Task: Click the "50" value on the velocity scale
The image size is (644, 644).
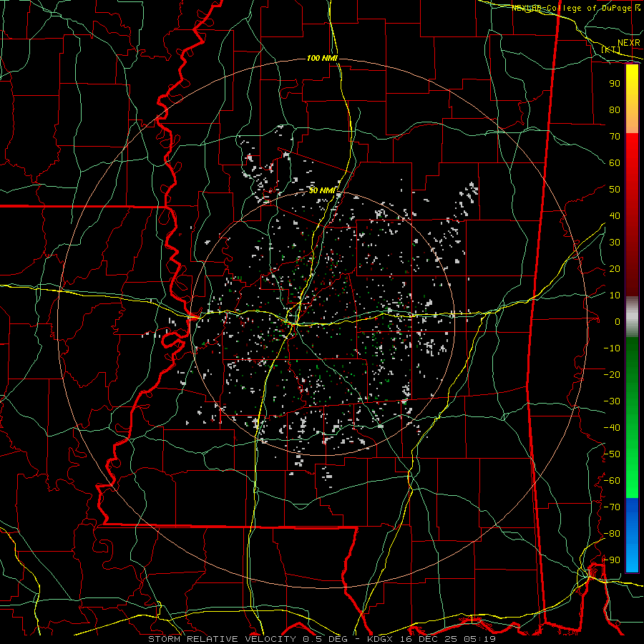Action: click(x=615, y=190)
